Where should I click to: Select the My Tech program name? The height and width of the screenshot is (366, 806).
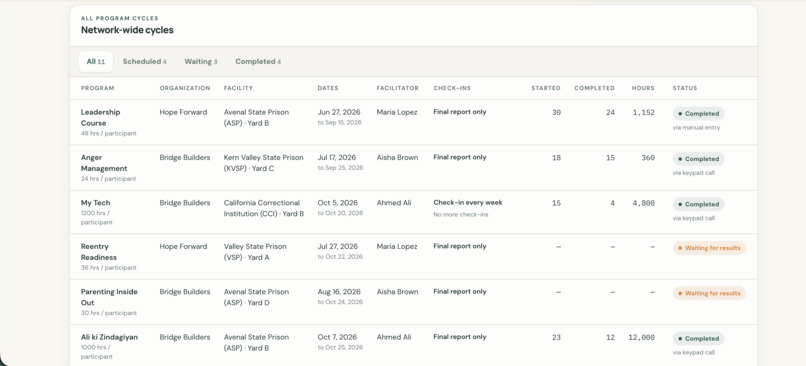[x=95, y=203]
